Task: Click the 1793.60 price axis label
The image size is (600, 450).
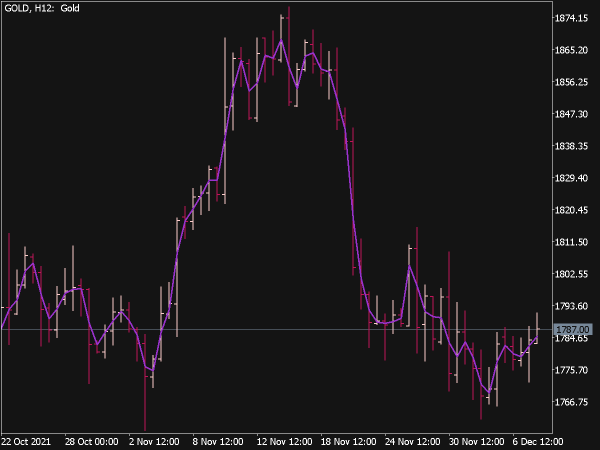Action: [x=571, y=306]
